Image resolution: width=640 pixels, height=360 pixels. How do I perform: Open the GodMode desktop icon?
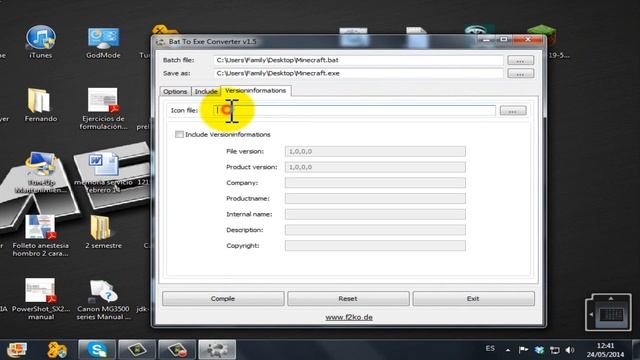click(x=103, y=42)
